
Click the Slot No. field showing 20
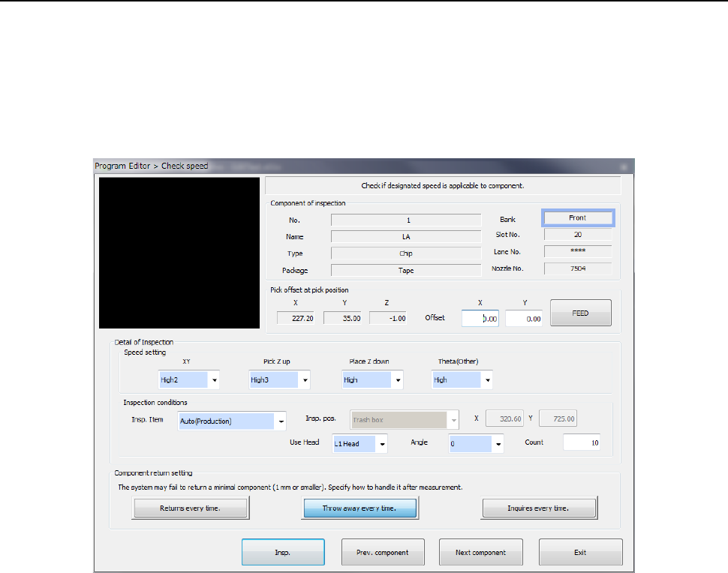[x=578, y=234]
